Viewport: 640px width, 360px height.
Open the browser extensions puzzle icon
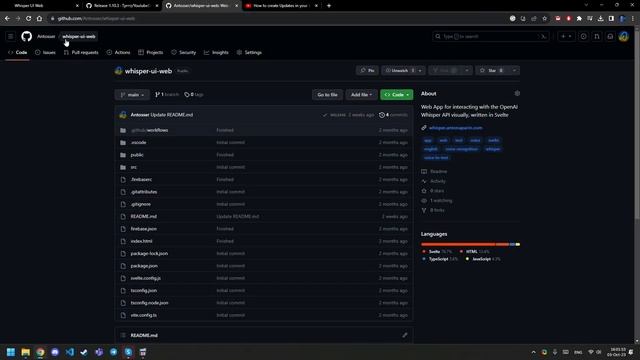click(x=579, y=18)
